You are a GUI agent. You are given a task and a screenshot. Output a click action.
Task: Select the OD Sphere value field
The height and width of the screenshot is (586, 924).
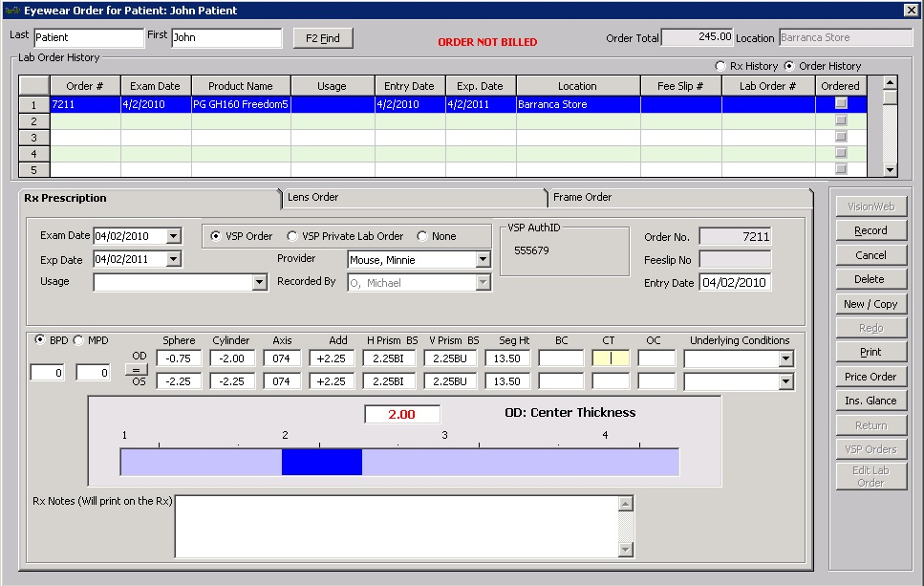pyautogui.click(x=179, y=358)
